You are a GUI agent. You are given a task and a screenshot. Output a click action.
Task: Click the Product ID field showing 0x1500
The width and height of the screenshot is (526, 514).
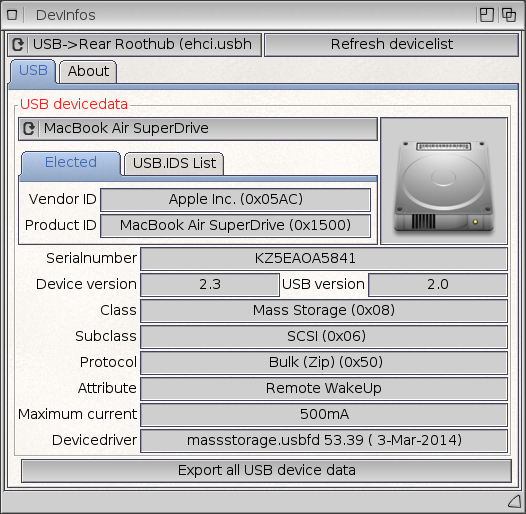point(235,225)
